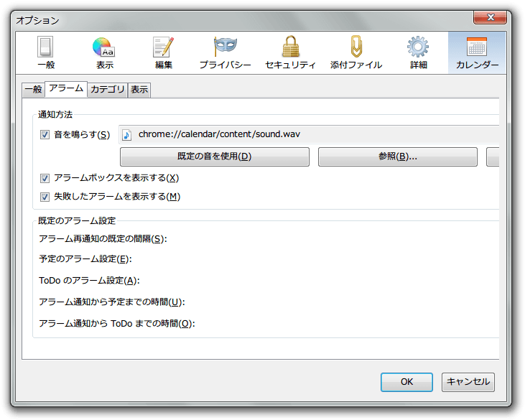This screenshot has width=525, height=420.
Task: Click the sound.wav file path field
Action: [309, 134]
